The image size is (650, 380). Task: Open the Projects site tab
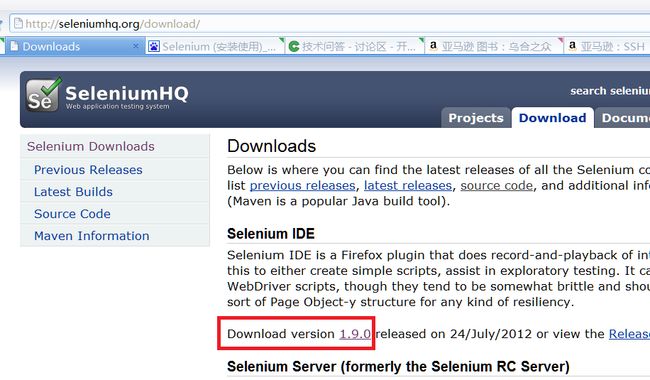point(476,118)
